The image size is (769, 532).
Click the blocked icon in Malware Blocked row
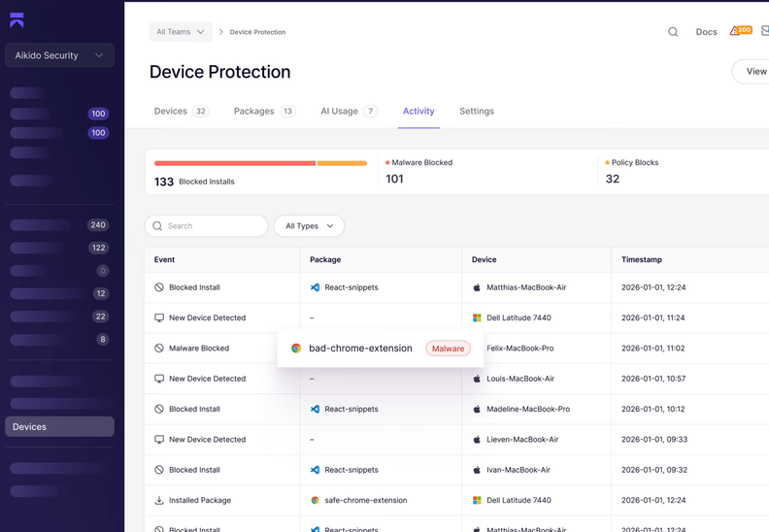coord(159,349)
